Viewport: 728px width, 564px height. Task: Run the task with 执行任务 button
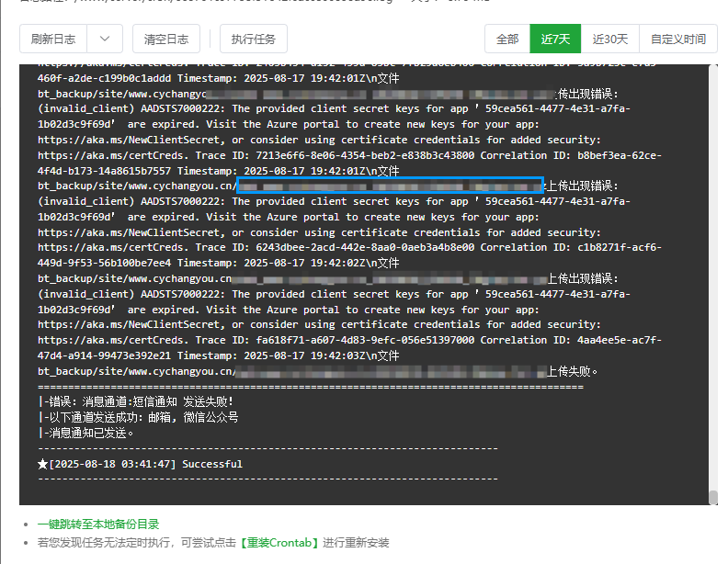tap(254, 39)
